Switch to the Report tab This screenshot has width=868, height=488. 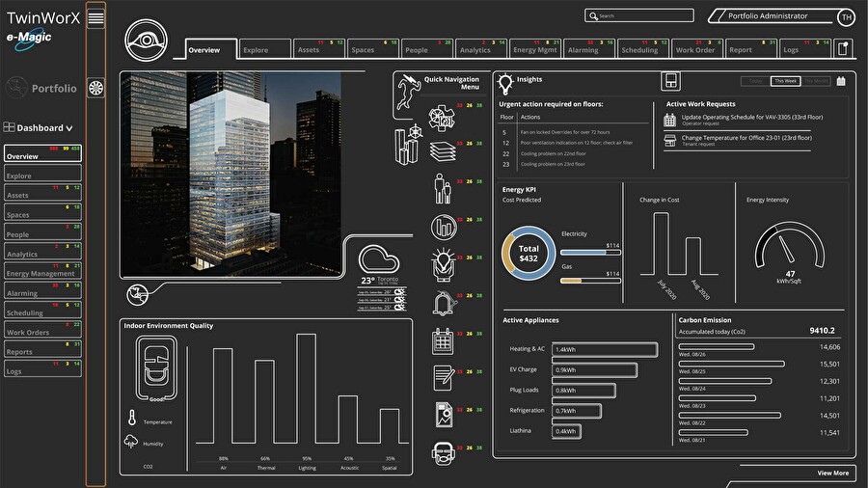click(x=751, y=48)
